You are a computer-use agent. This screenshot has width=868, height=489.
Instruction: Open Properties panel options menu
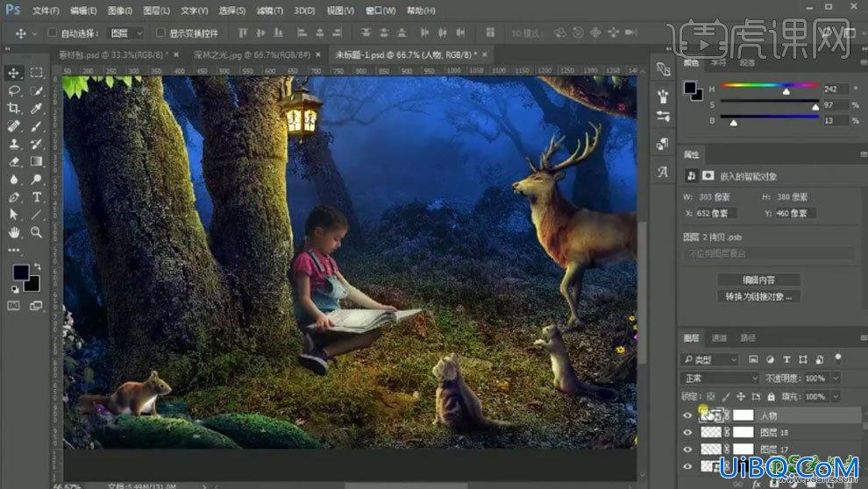[x=863, y=154]
